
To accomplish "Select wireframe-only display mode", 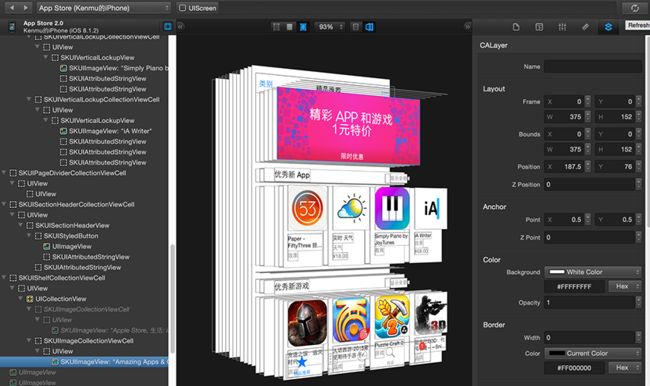I will (x=276, y=27).
